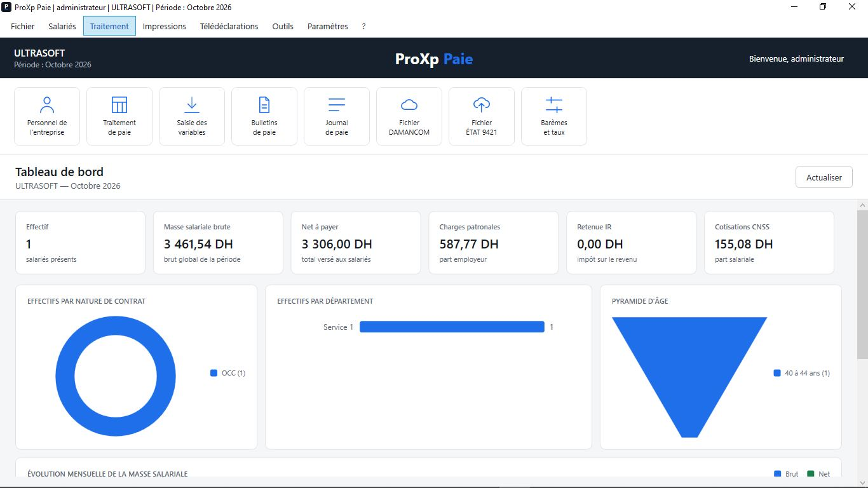Screen dimensions: 868x488
Task: Open the Fichier menu
Action: click(23, 26)
